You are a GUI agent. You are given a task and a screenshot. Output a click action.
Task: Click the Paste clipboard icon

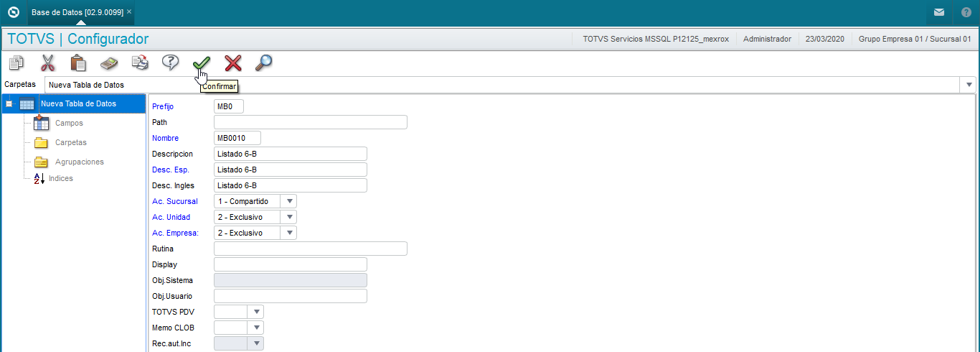[x=78, y=63]
